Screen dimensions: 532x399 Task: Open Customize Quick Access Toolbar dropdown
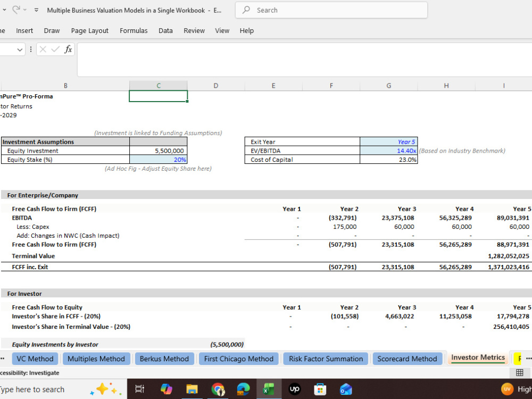click(36, 10)
